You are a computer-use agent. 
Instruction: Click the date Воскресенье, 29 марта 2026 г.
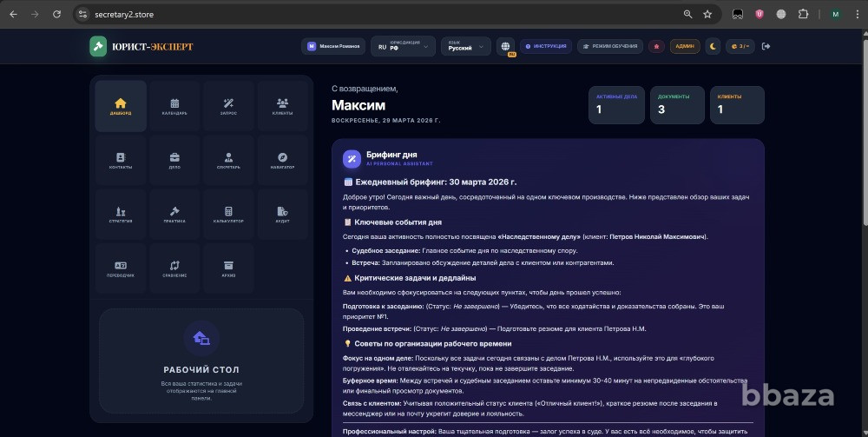(386, 120)
